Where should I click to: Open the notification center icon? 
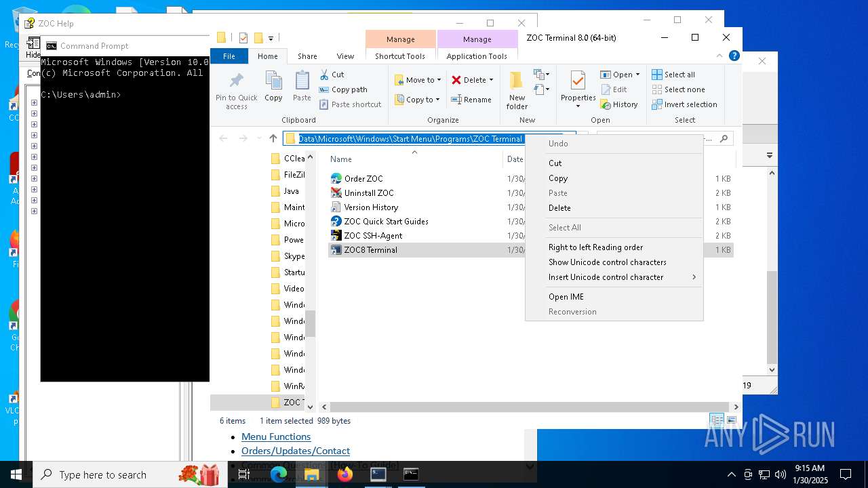846,474
